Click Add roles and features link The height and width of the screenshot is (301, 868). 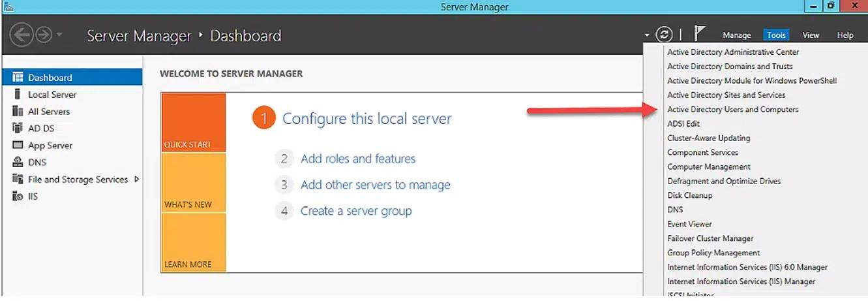coord(358,159)
